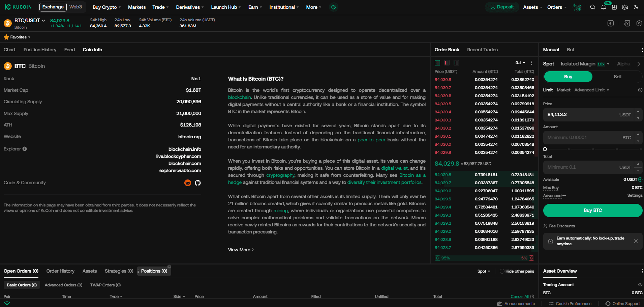Show asks-only order book view
The width and height of the screenshot is (644, 307).
pyautogui.click(x=447, y=63)
